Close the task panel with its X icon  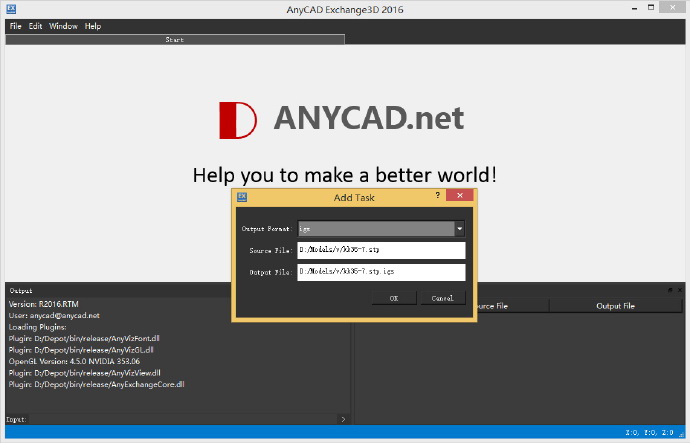coord(680,290)
